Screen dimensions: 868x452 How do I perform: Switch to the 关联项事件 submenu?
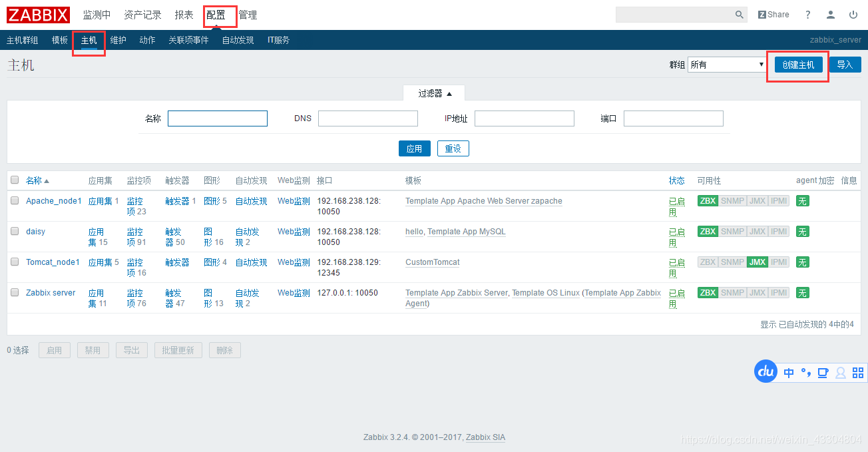188,40
